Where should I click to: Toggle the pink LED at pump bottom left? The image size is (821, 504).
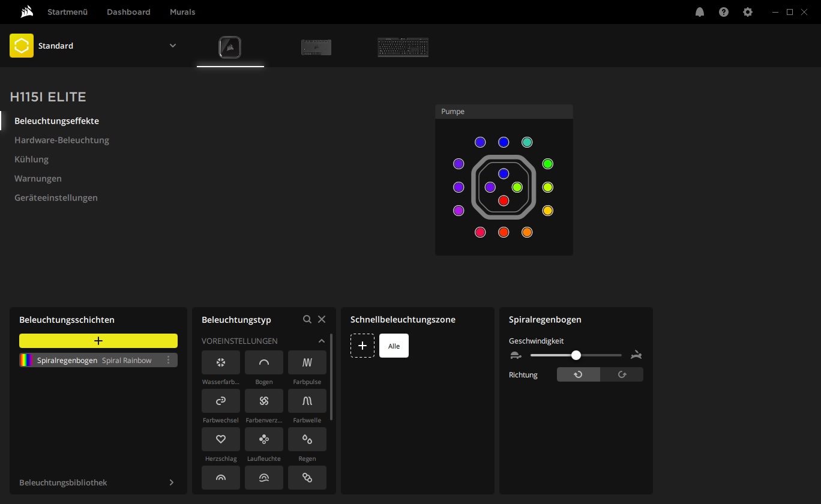(480, 232)
